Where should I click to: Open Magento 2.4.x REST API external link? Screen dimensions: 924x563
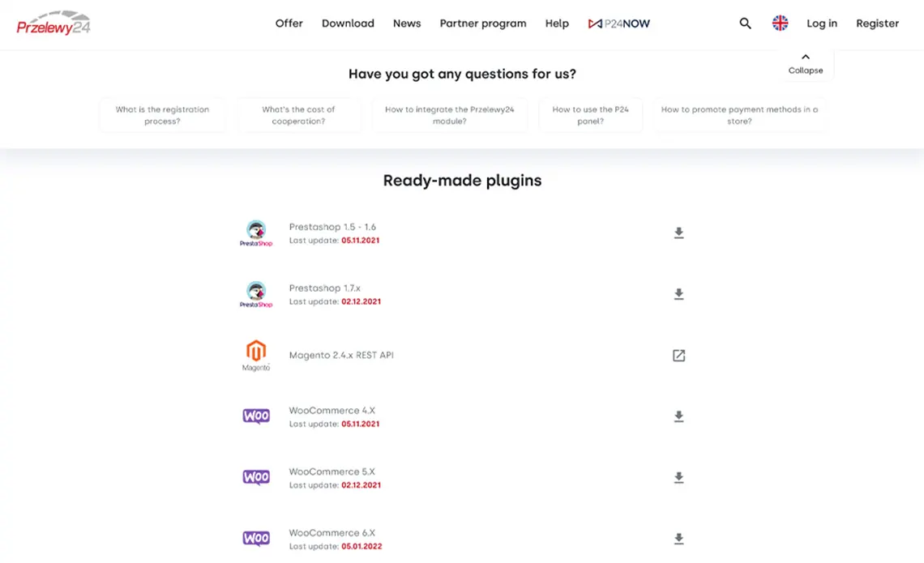[x=679, y=356]
